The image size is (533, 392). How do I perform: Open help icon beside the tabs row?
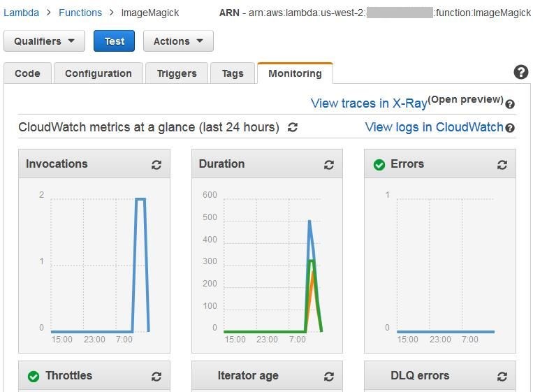[520, 72]
